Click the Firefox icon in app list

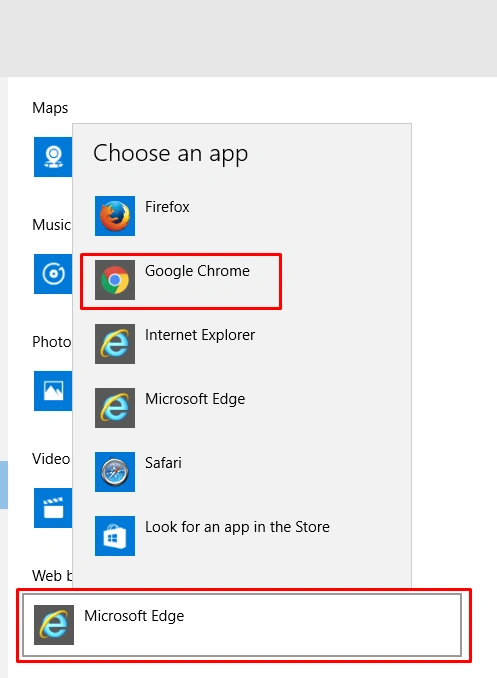[115, 216]
